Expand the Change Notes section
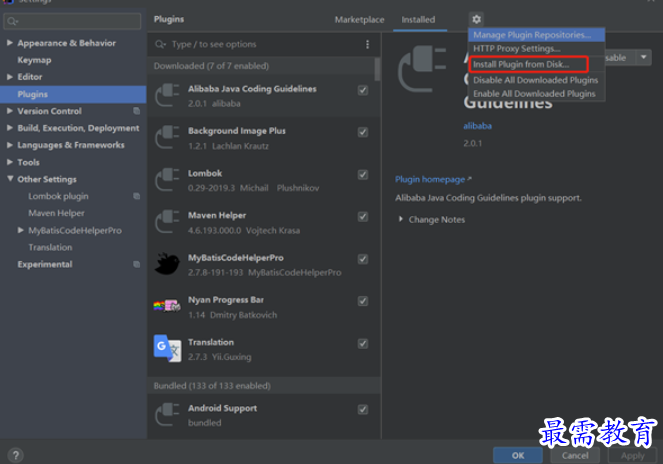Image resolution: width=663 pixels, height=464 pixels. 400,219
